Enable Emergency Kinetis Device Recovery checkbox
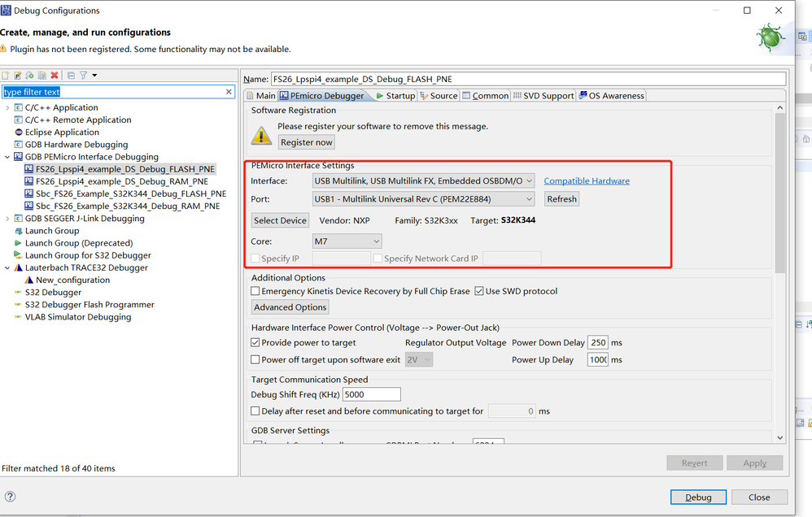The height and width of the screenshot is (517, 812). pyautogui.click(x=255, y=291)
